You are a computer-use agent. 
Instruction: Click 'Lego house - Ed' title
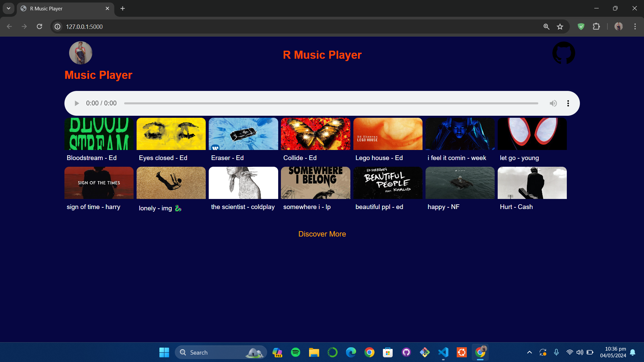379,158
